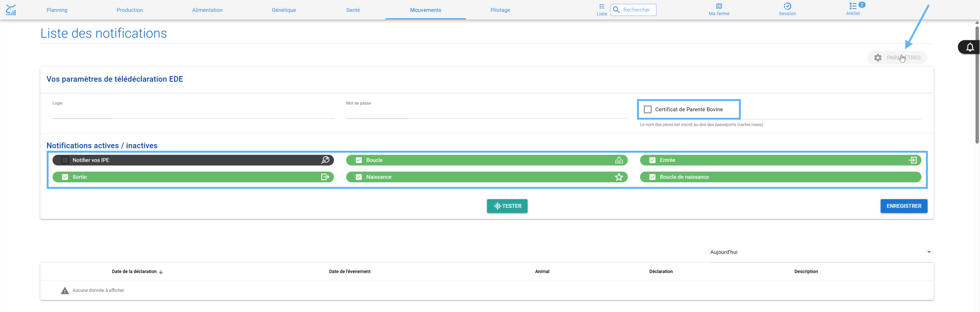Image resolution: width=980 pixels, height=312 pixels.
Task: Click the Sortie exit icon
Action: [x=325, y=177]
